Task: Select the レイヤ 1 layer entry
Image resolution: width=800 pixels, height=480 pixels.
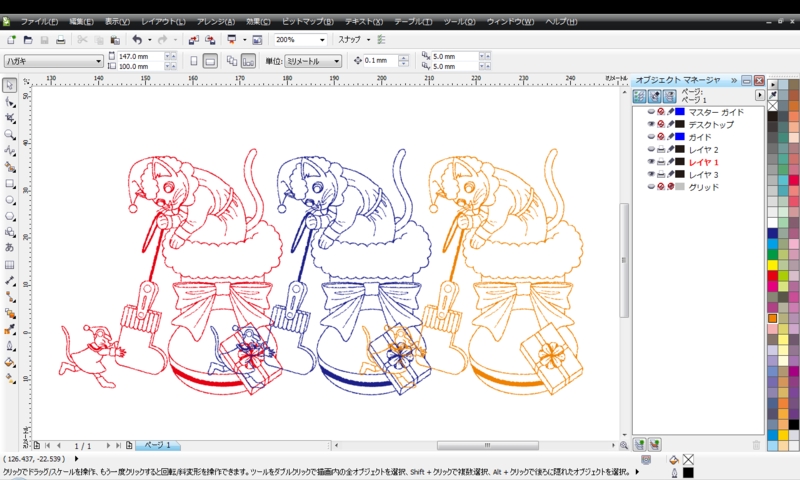Action: click(x=703, y=162)
